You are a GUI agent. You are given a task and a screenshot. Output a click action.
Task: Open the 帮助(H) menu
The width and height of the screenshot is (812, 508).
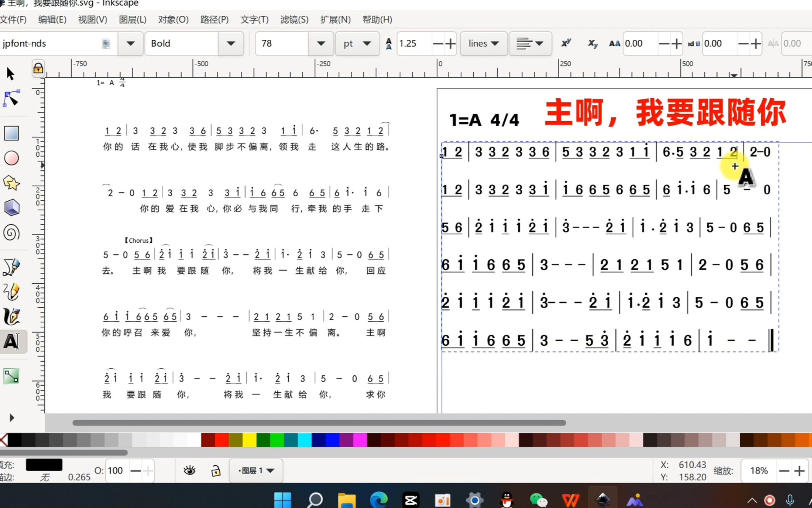click(x=377, y=19)
